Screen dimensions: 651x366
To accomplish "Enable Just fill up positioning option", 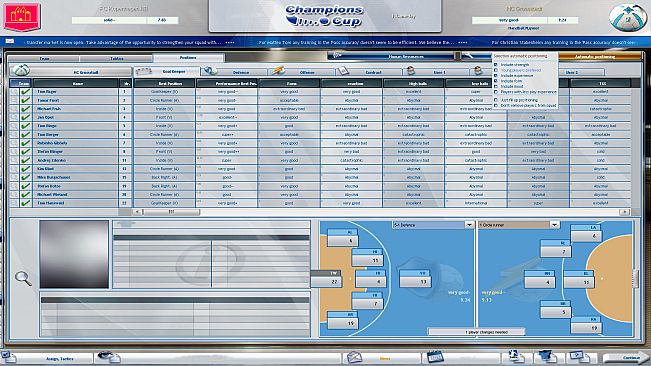I will point(496,100).
